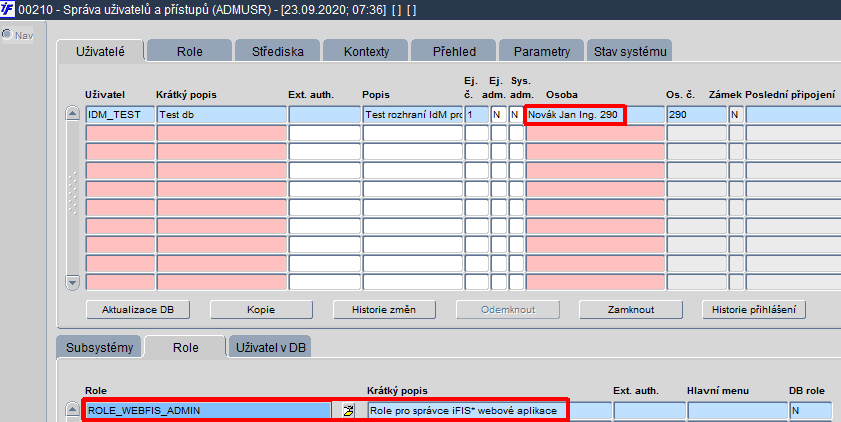
Task: Click the Osoba field Novák Jan Ing. 290
Action: [575, 115]
